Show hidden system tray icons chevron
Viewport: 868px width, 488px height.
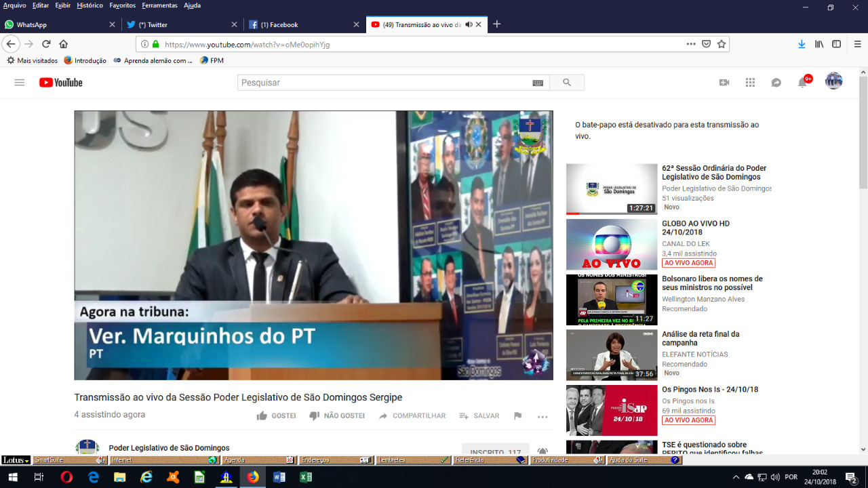pyautogui.click(x=736, y=477)
